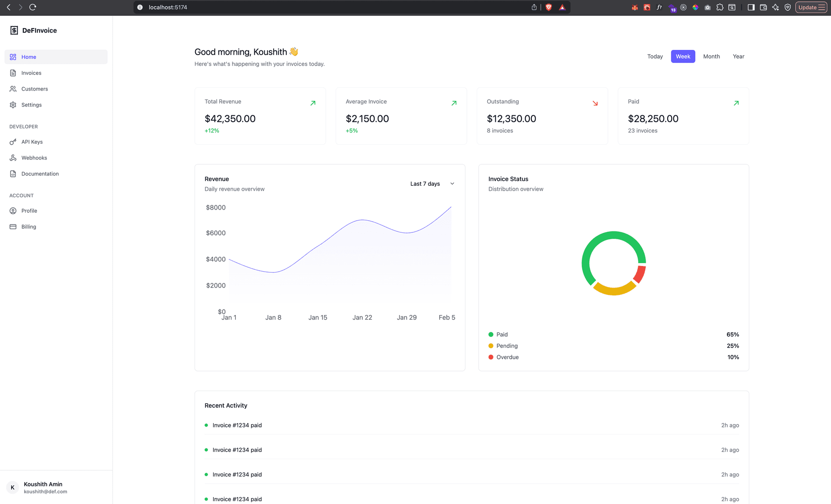Click the chevron beside Last 7 days
This screenshot has height=504, width=831.
coord(452,184)
